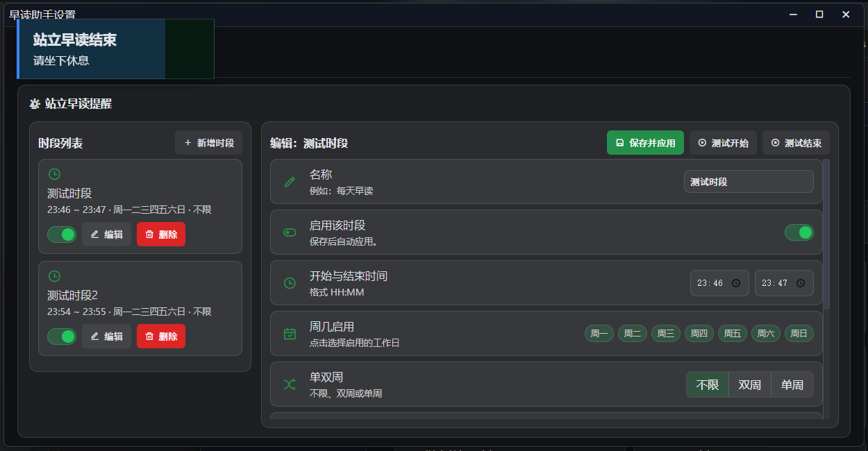Select the 双周 option
This screenshot has height=451, width=868.
click(750, 384)
